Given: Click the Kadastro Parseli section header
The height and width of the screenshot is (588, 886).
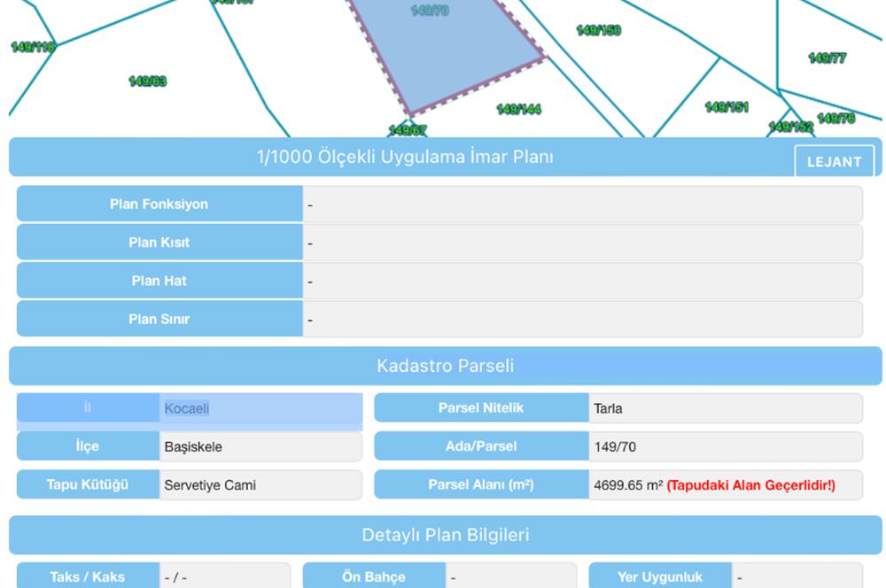Looking at the screenshot, I should pos(446,366).
